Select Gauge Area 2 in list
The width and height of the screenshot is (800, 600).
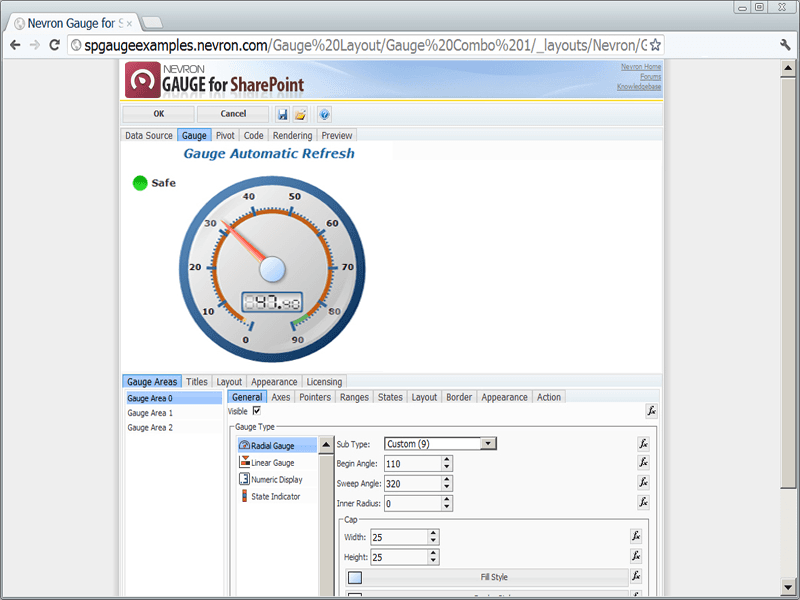click(x=174, y=428)
